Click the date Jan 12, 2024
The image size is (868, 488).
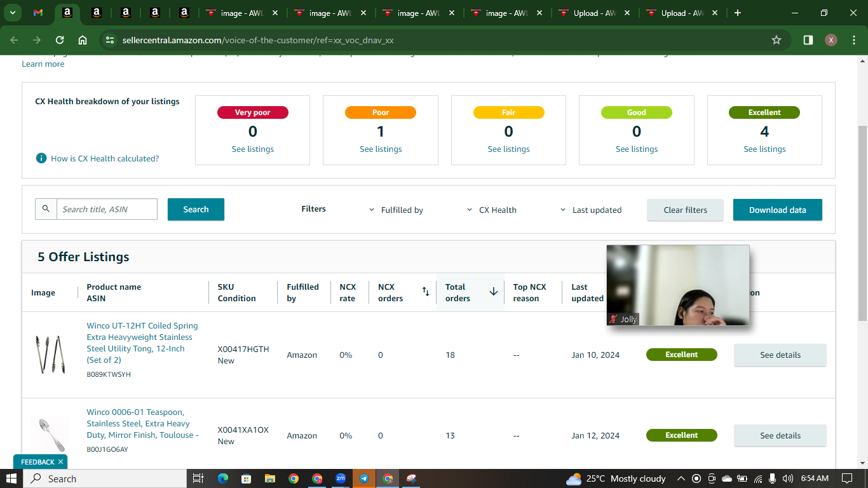595,435
